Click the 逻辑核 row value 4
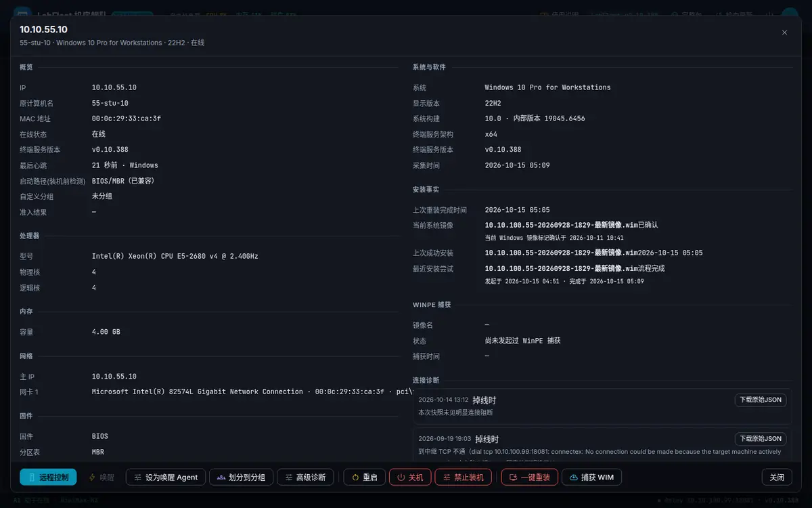Image resolution: width=812 pixels, height=508 pixels. coord(94,287)
